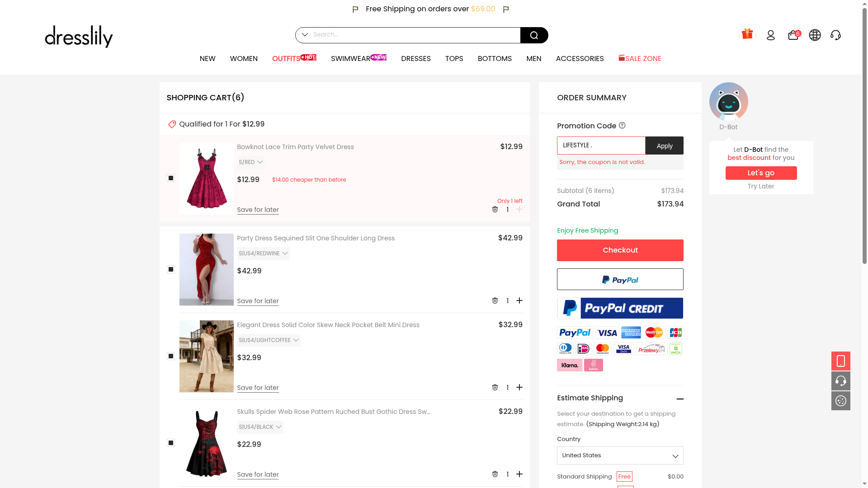868x488 pixels.
Task: Click the red Checkout button
Action: (620, 250)
